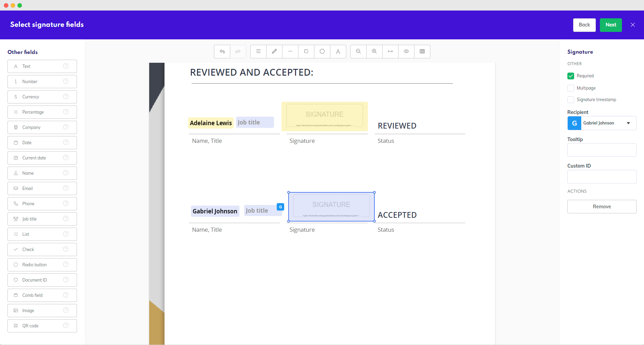The width and height of the screenshot is (644, 345).
Task: Uncheck the Required checkbox
Action: (571, 76)
